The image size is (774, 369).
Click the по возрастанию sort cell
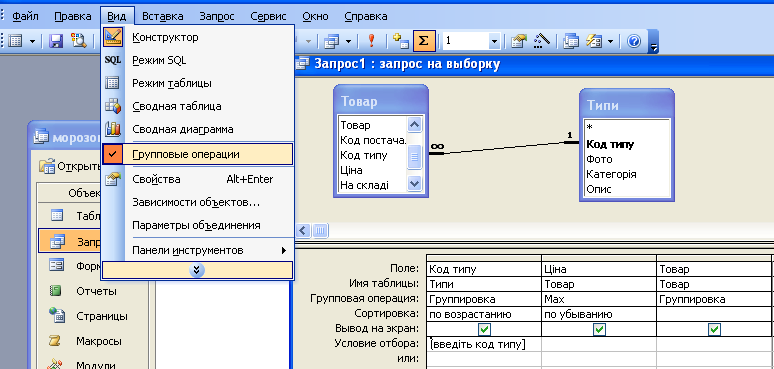[484, 314]
